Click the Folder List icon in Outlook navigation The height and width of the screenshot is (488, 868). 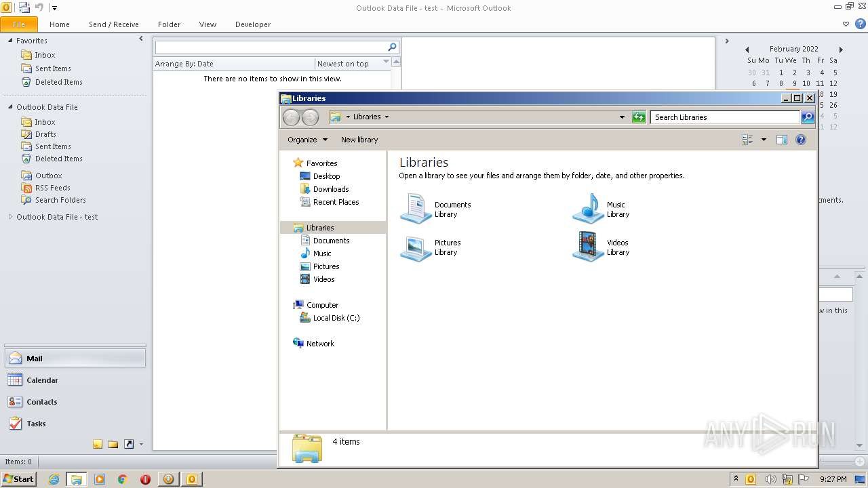pos(113,445)
